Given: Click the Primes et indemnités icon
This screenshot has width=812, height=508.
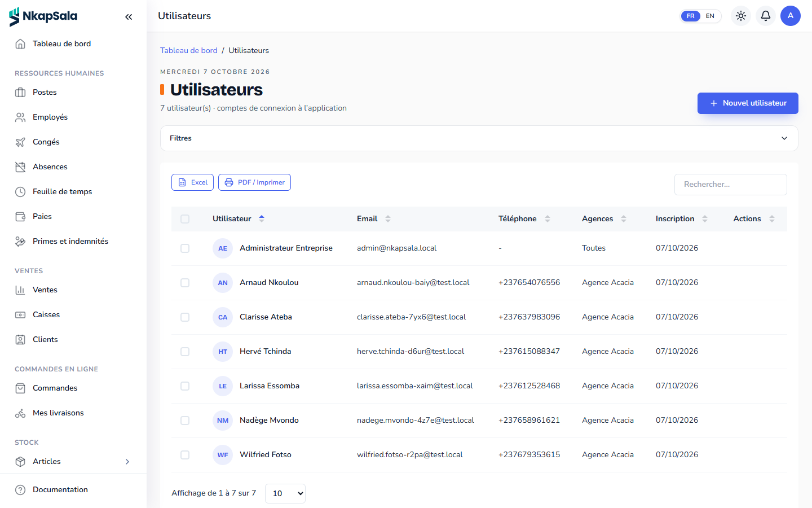Looking at the screenshot, I should pos(20,242).
